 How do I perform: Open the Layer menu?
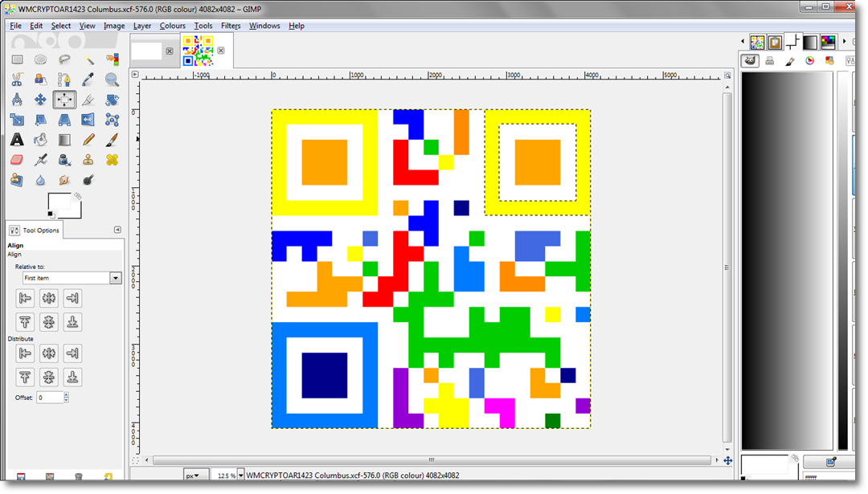(142, 26)
